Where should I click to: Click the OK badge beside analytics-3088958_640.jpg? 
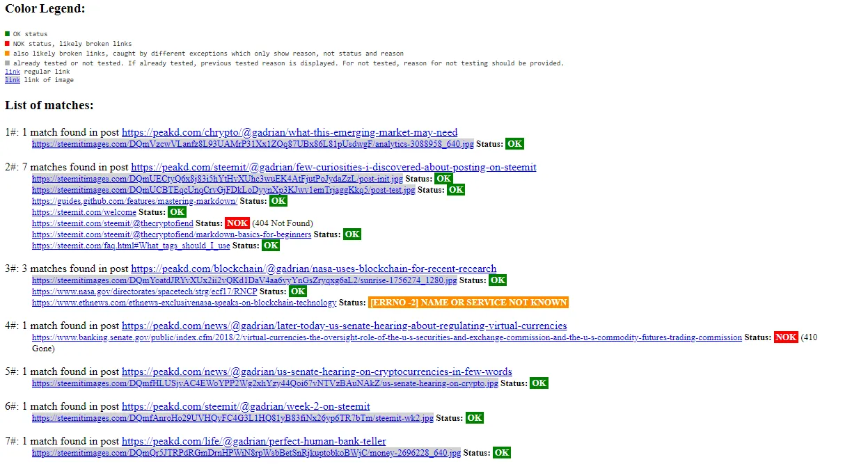pyautogui.click(x=514, y=144)
